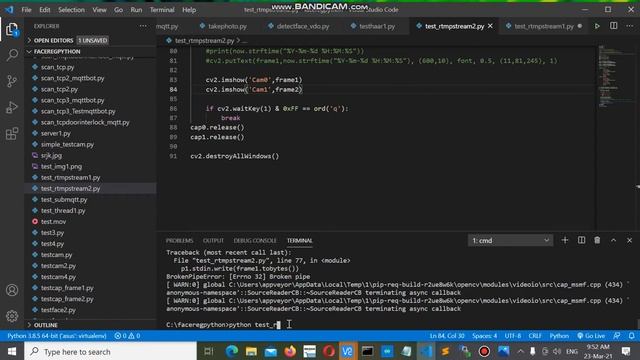Open Firefox from taskbar
Image resolution: width=640 pixels, height=360 pixels.
click(x=290, y=351)
